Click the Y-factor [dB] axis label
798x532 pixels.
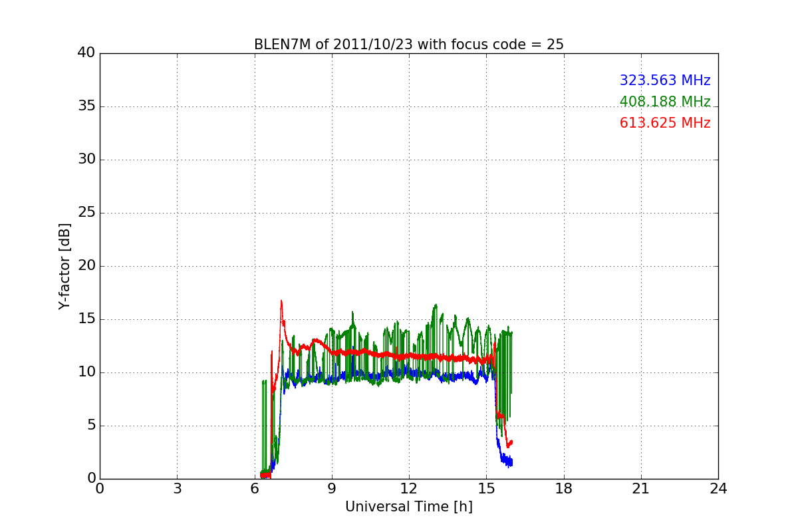(65, 266)
